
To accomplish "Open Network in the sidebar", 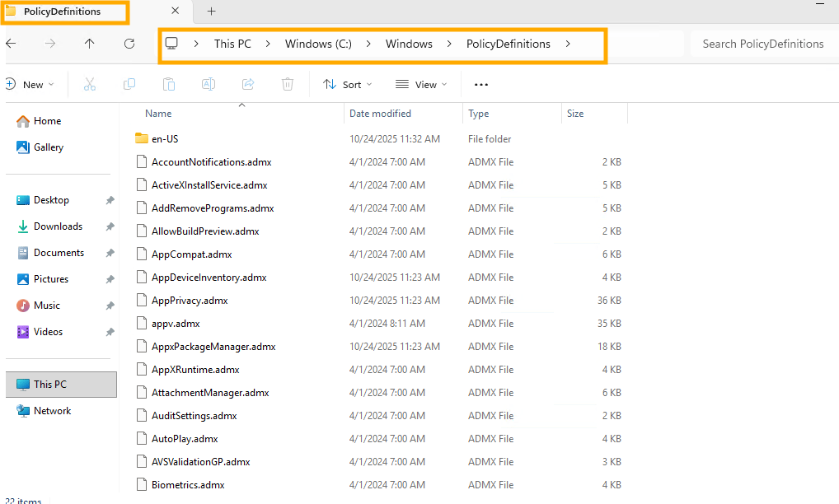I will pyautogui.click(x=52, y=411).
